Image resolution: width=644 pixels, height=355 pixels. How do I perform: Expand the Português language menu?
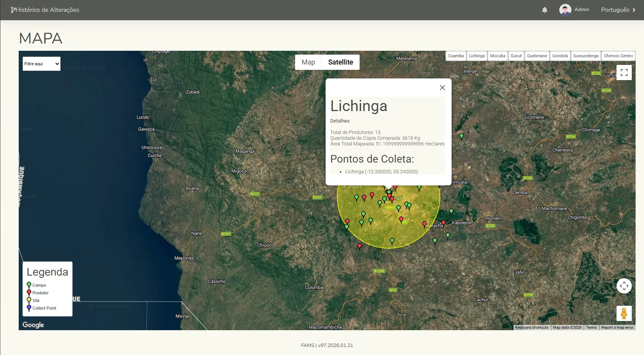coord(618,10)
